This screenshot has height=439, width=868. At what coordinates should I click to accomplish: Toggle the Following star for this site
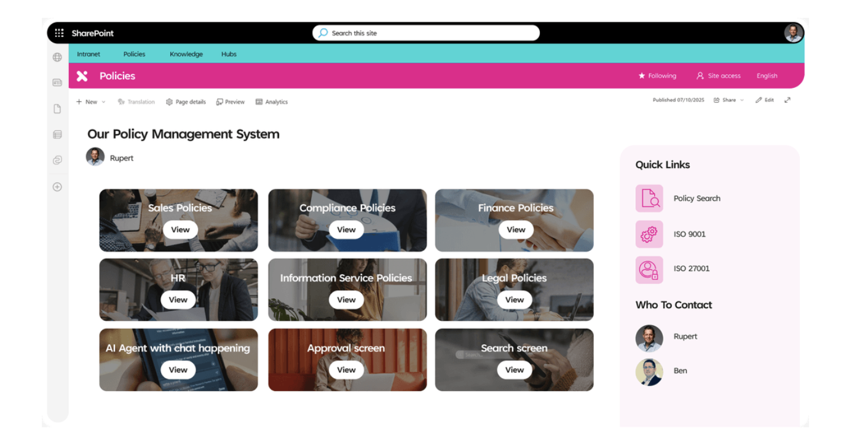click(657, 76)
